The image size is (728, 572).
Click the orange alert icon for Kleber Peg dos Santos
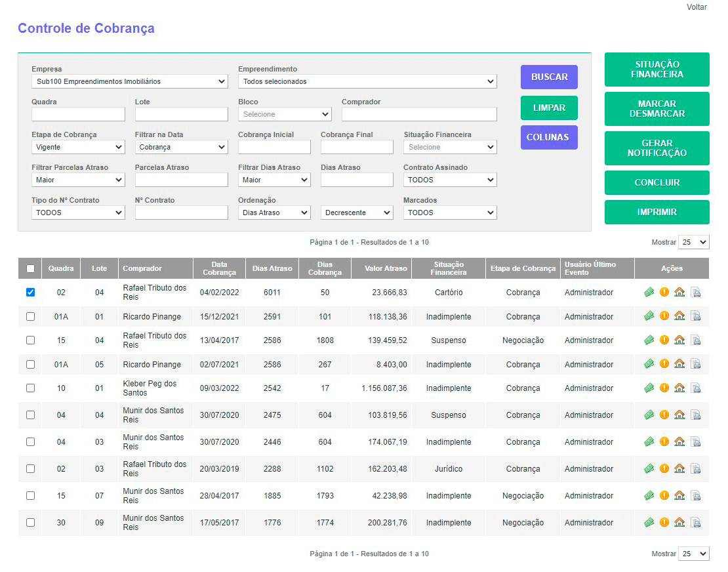664,388
